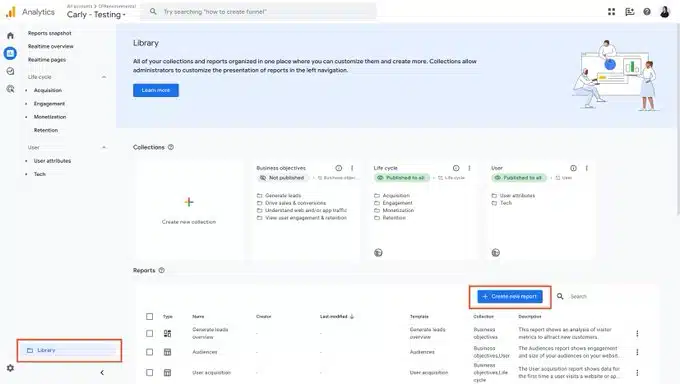
Task: Show info for Life cycle collection
Action: click(x=456, y=168)
